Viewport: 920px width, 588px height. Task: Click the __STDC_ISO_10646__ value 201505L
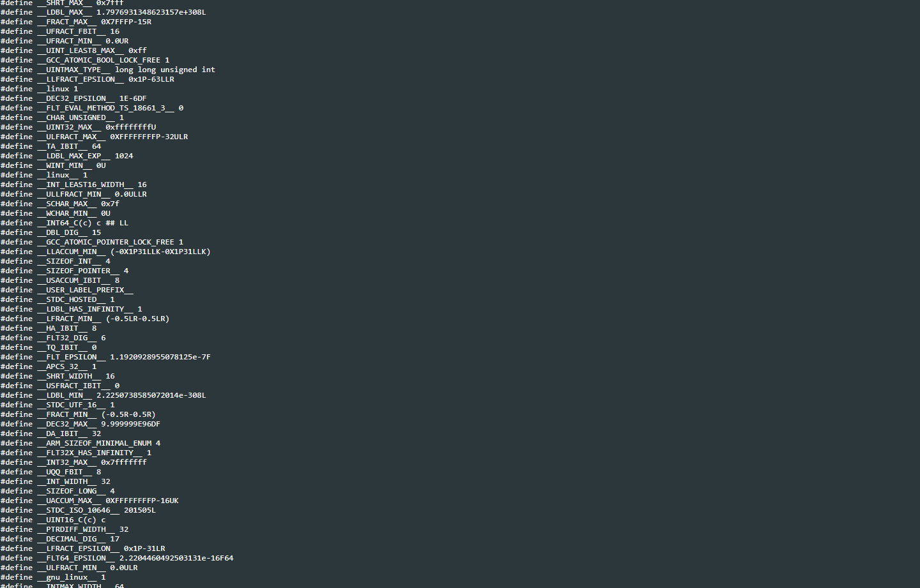pyautogui.click(x=139, y=510)
